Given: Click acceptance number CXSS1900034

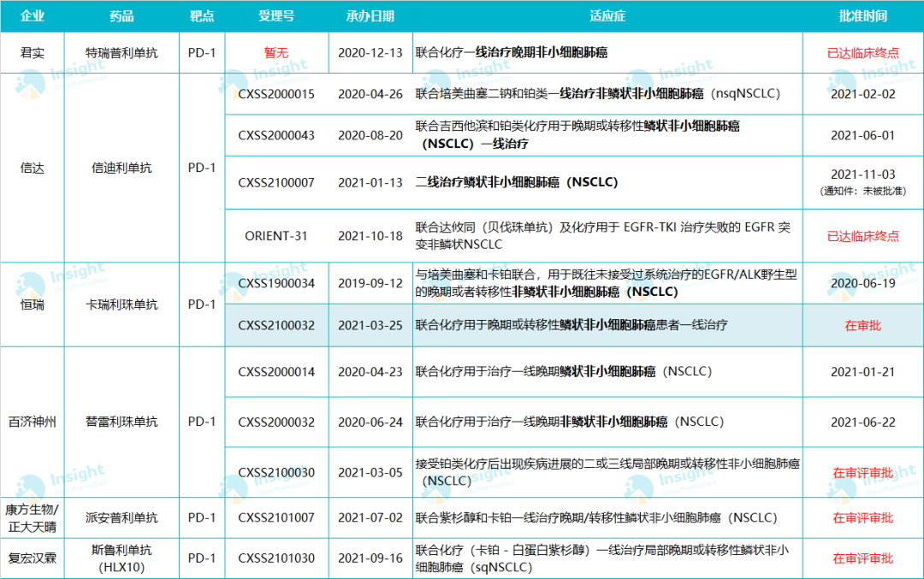Looking at the screenshot, I should [276, 283].
